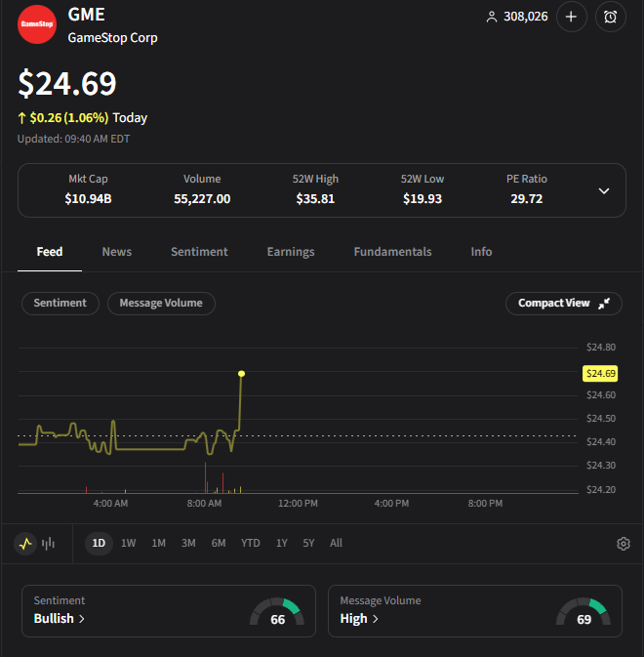This screenshot has width=644, height=657.
Task: Select the 1W chart range
Action: (x=128, y=544)
